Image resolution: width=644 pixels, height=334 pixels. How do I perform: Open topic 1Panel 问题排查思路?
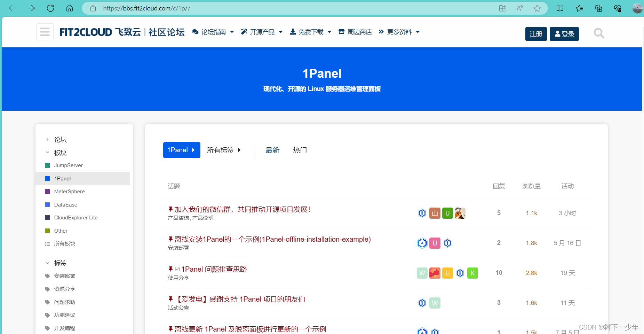point(214,269)
